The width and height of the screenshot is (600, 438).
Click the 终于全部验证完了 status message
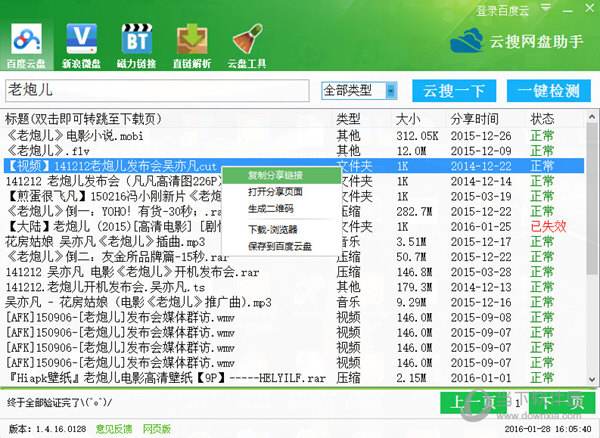coord(59,402)
